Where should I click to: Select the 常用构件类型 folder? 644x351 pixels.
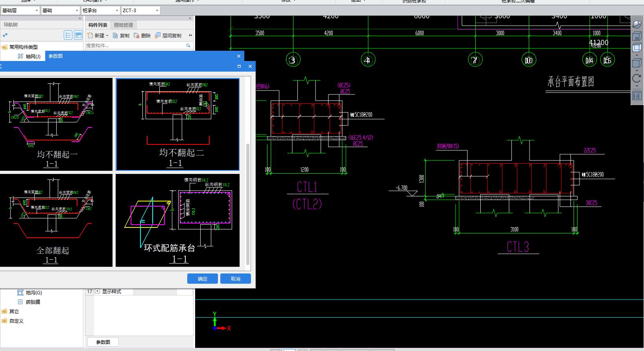point(24,47)
